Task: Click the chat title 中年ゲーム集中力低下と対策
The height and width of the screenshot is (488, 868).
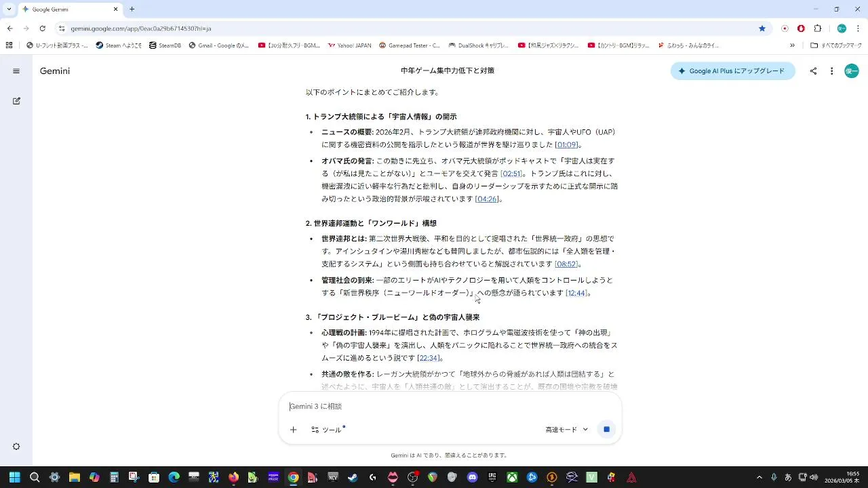Action: 447,70
